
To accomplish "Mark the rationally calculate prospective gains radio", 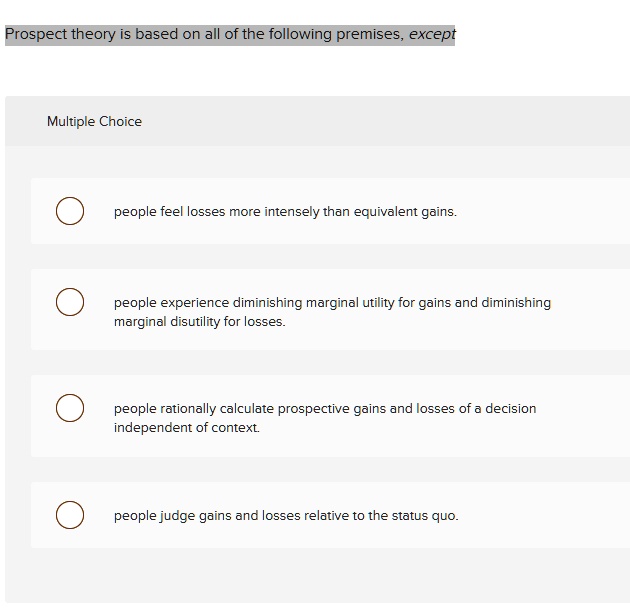I will pos(70,408).
